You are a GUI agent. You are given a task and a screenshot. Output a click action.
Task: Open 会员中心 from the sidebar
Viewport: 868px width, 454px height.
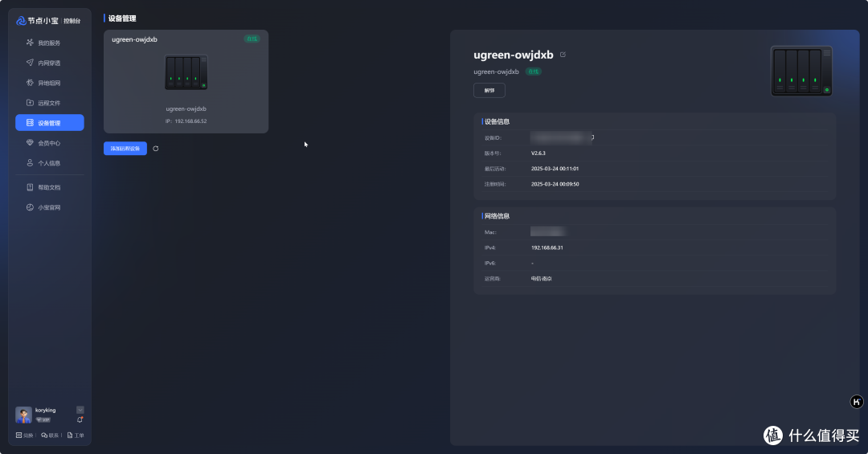[49, 143]
